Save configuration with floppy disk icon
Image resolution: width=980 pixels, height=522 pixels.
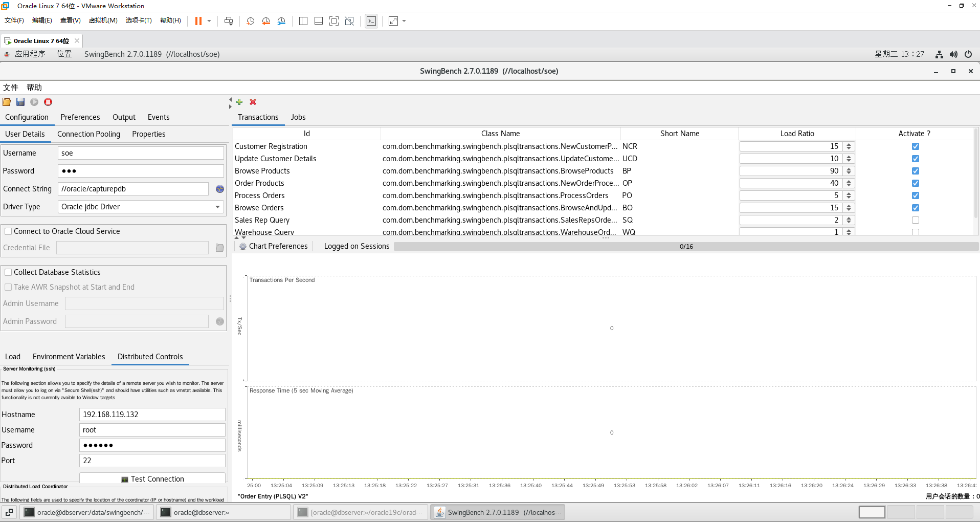[x=20, y=102]
